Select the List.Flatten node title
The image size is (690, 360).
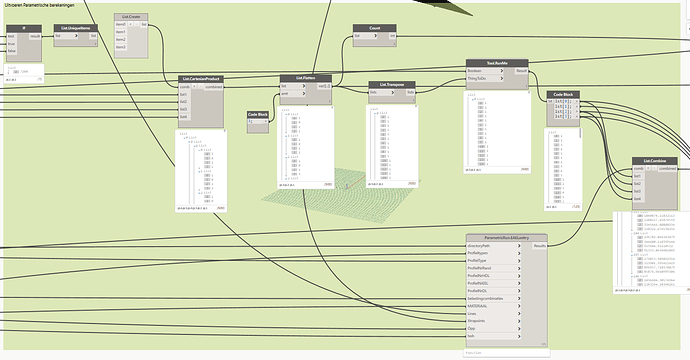[306, 78]
